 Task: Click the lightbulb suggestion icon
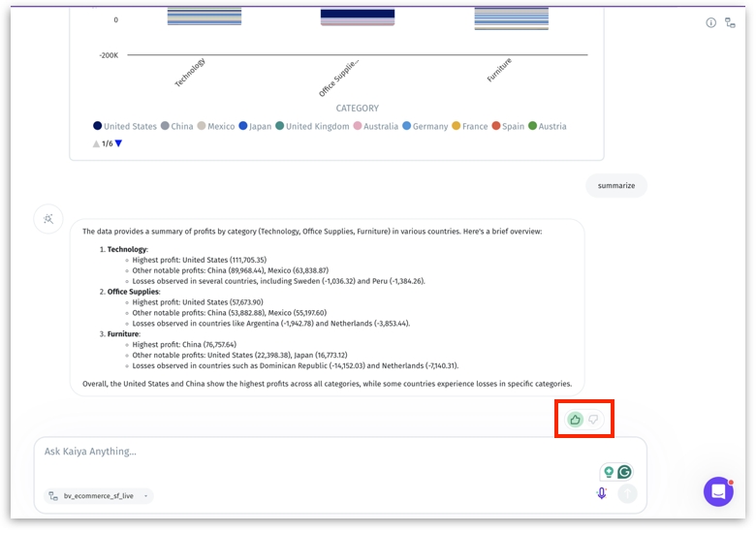pos(609,472)
